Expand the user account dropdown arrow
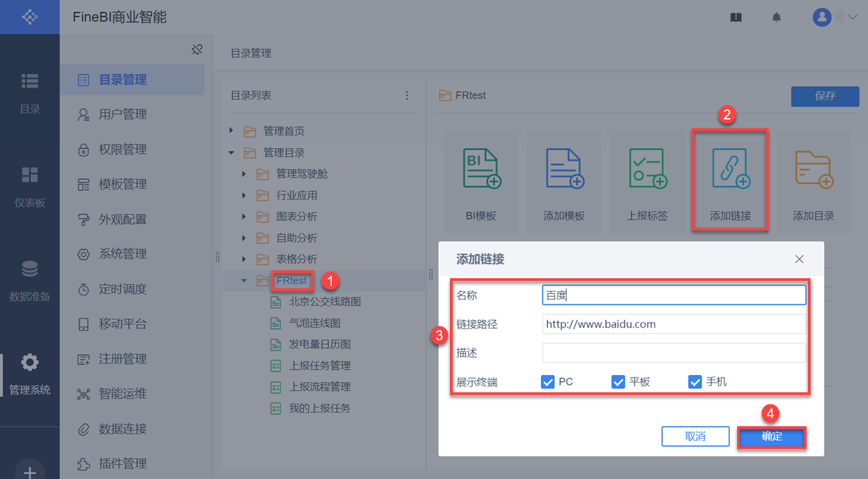 tap(853, 17)
